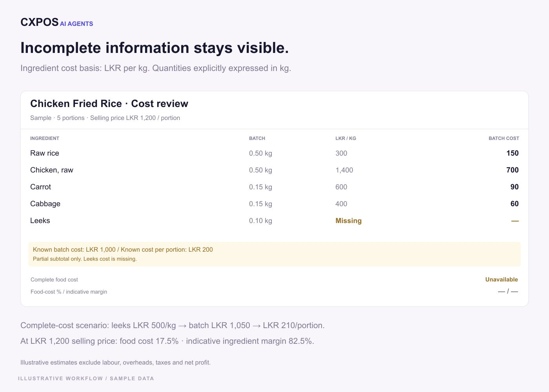The width and height of the screenshot is (549, 392).
Task: Click 'Food-cost % / indicative margin' label
Action: coord(69,292)
